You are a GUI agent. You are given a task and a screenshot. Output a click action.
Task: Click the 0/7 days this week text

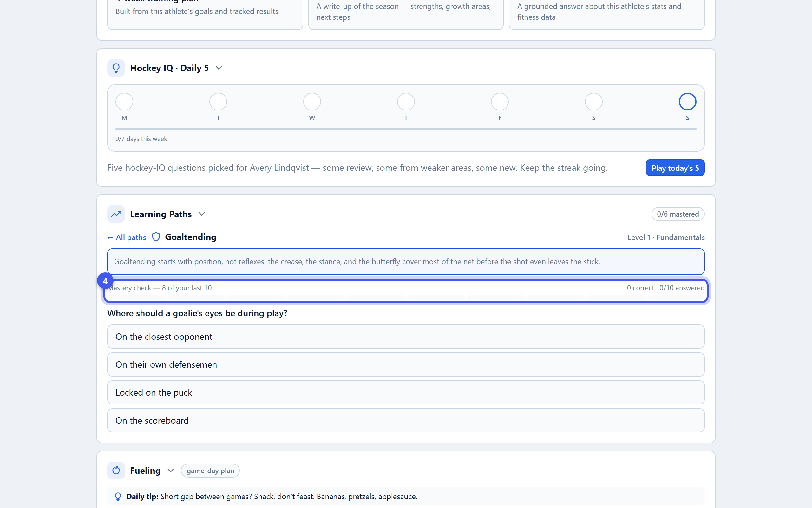(x=141, y=139)
